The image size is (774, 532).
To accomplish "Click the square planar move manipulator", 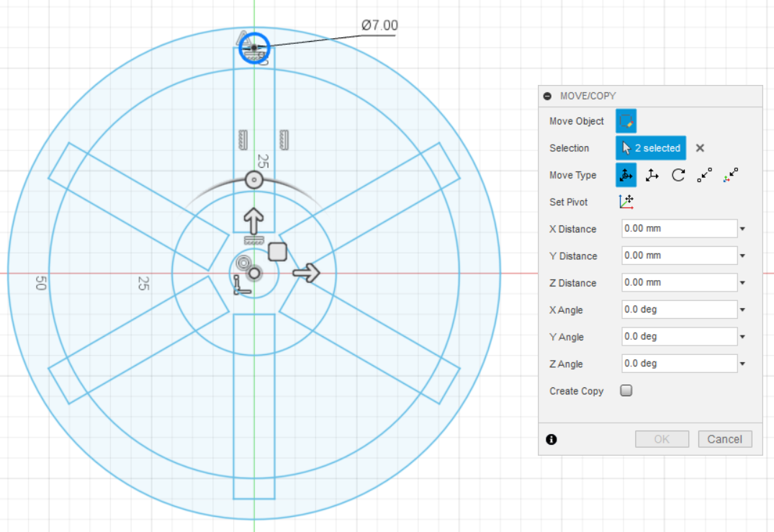I will tap(277, 252).
